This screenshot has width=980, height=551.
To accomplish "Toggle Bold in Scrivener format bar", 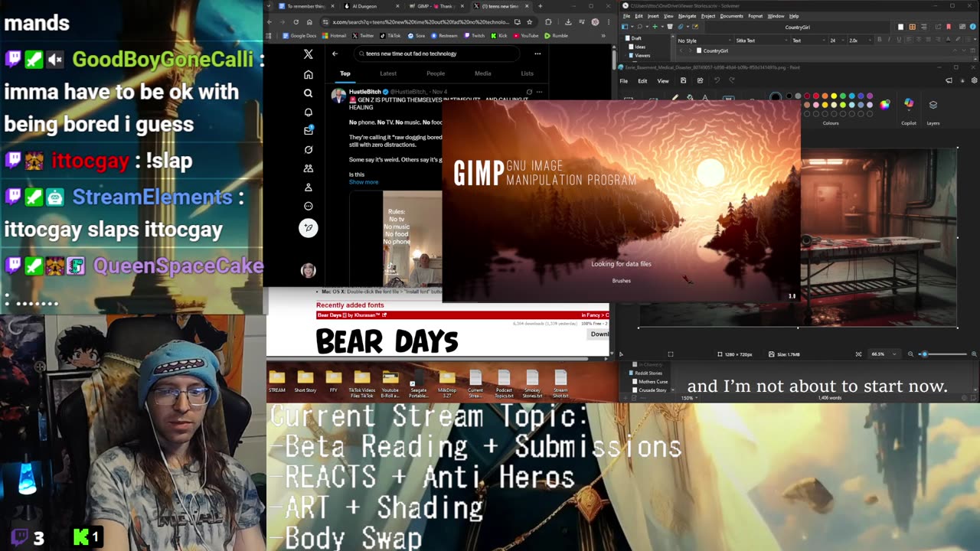I will (x=879, y=40).
